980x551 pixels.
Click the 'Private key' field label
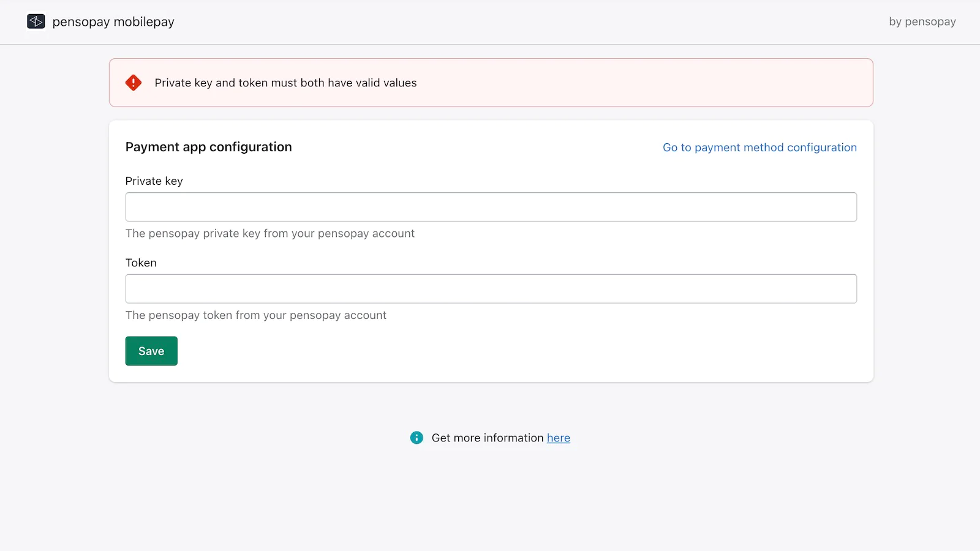154,181
